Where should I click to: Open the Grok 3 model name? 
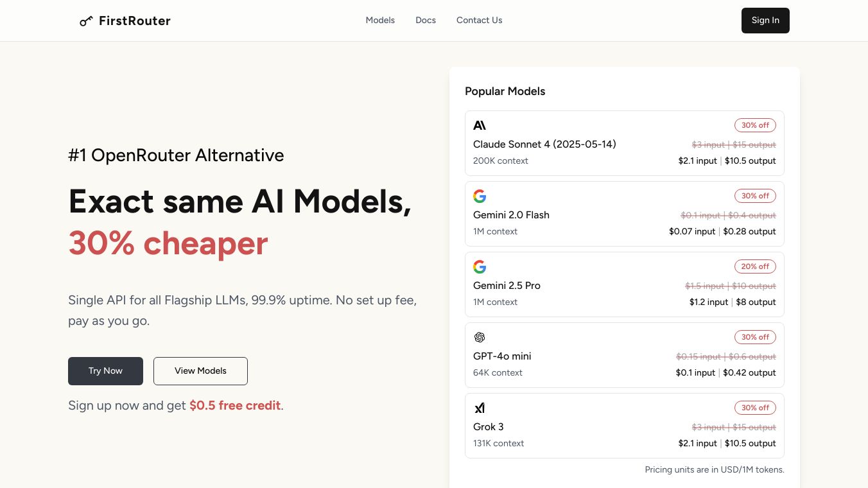(x=488, y=427)
